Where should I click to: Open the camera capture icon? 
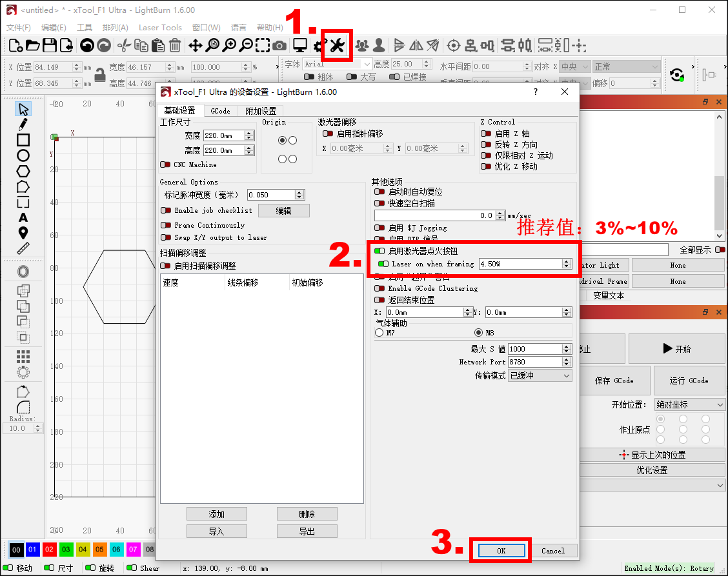[279, 46]
